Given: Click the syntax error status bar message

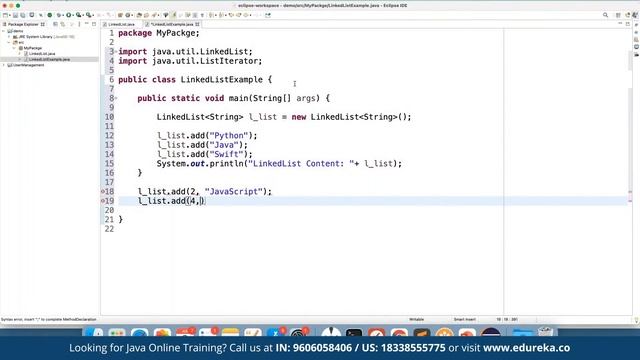Looking at the screenshot, I should pos(49,320).
